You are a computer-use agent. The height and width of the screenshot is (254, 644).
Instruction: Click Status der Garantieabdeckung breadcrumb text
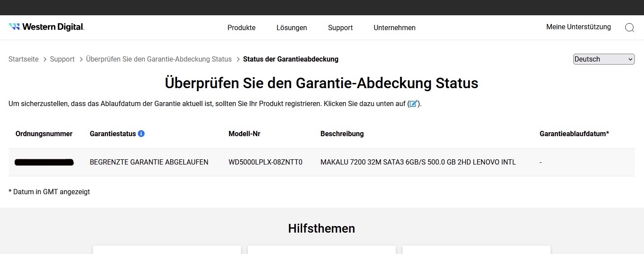291,59
